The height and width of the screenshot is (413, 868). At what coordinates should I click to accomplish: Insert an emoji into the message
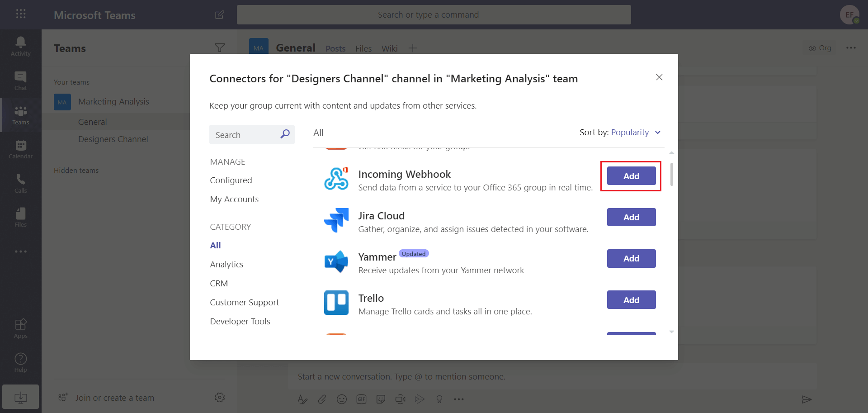coord(342,399)
